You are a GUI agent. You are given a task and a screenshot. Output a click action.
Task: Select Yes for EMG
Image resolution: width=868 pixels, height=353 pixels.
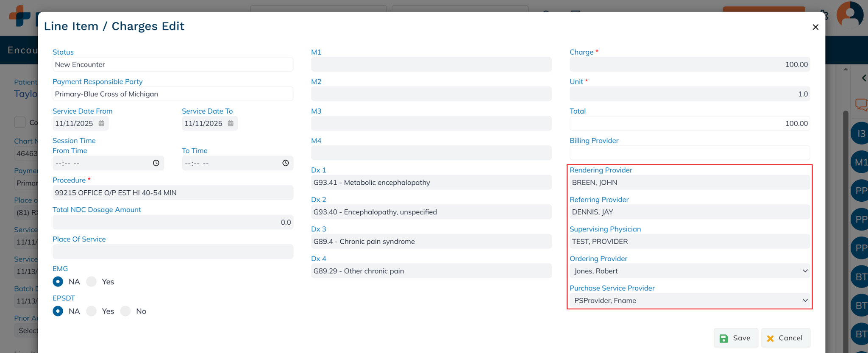tap(92, 282)
